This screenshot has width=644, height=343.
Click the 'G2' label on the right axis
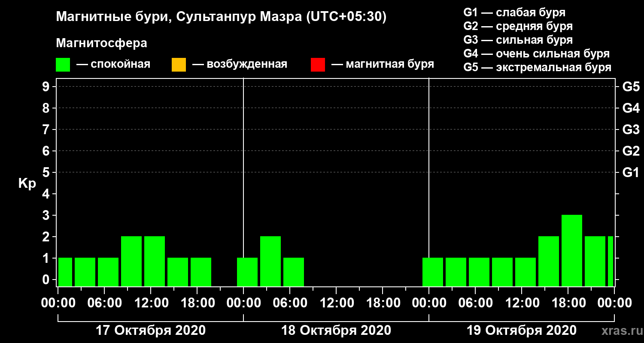631,151
